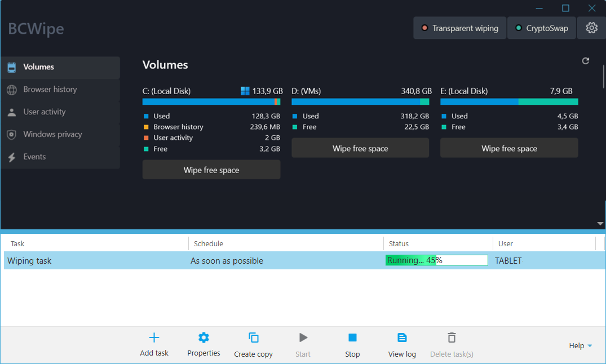Click the Events lightning icon
606x364 pixels.
click(12, 157)
